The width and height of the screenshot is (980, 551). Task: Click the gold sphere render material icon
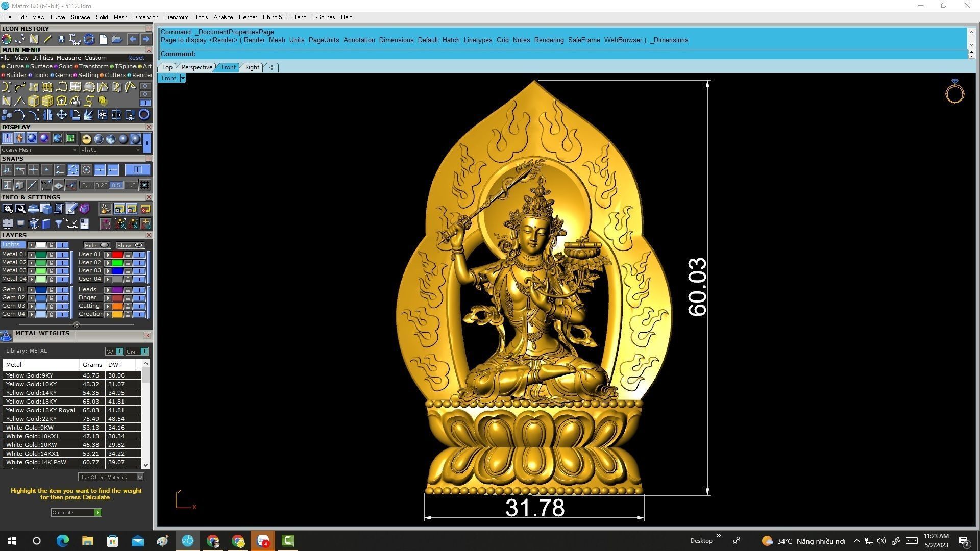86,139
